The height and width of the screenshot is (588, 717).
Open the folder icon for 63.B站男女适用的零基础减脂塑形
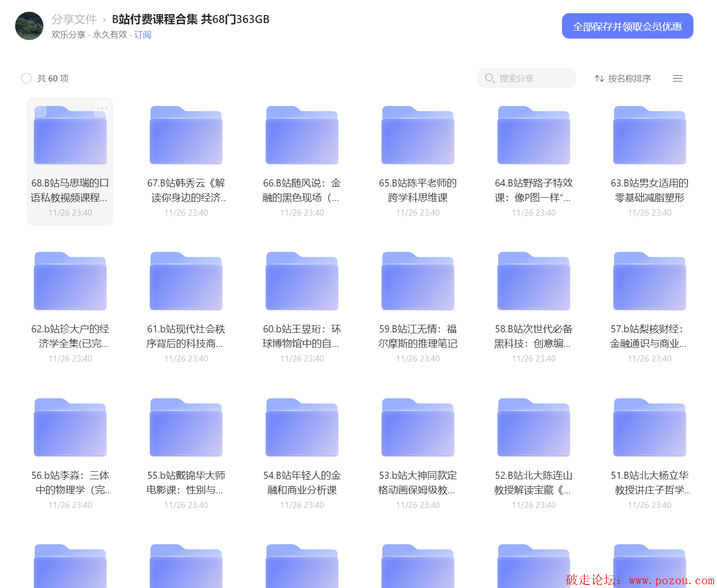[x=650, y=135]
